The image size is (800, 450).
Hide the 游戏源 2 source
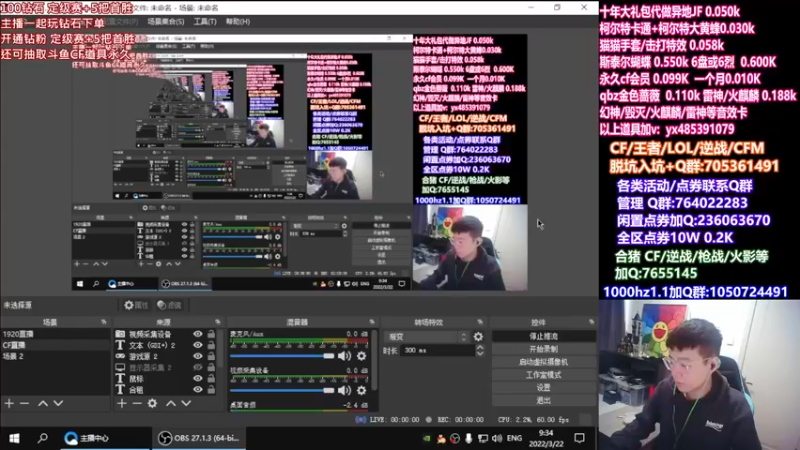tap(197, 356)
